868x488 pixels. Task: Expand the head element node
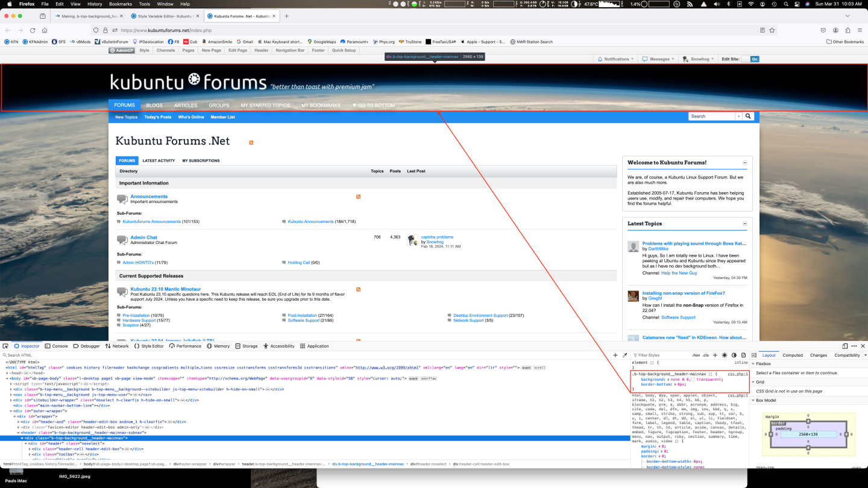pyautogui.click(x=7, y=373)
